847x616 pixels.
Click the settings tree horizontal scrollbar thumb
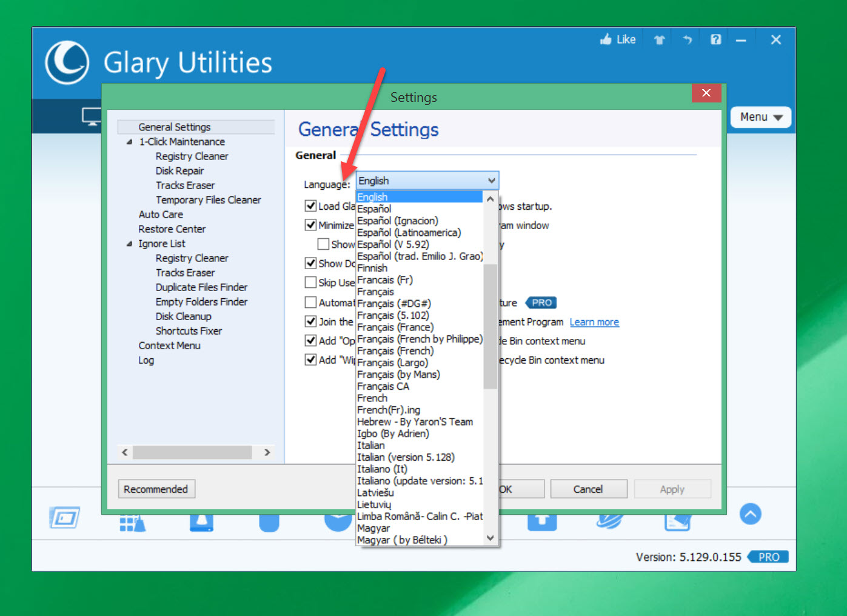(x=192, y=452)
